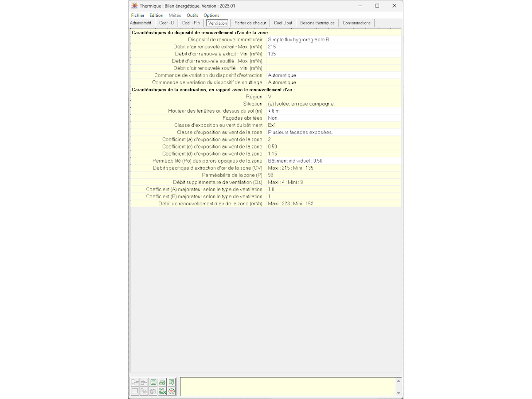Screen dimensions: 532x399
Task: Open the Fichier menu
Action: point(137,16)
